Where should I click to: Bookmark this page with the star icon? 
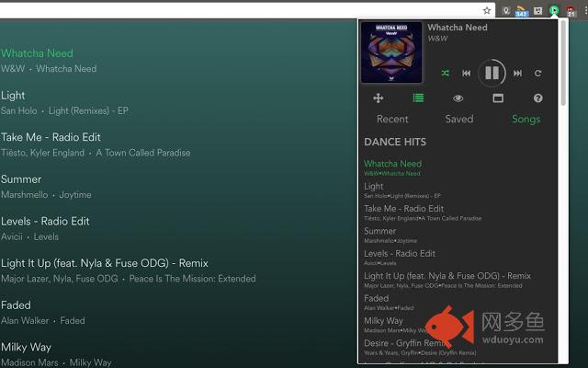pos(487,10)
